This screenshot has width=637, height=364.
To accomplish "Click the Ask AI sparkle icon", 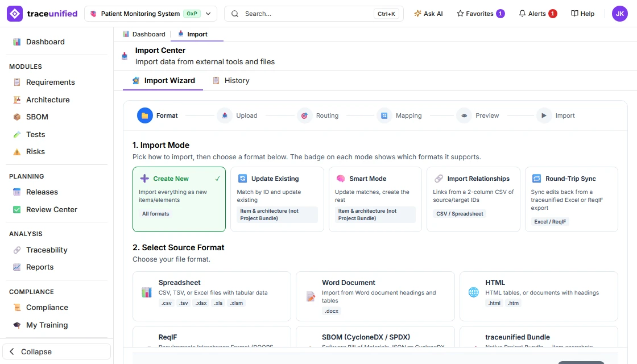I will 417,14.
